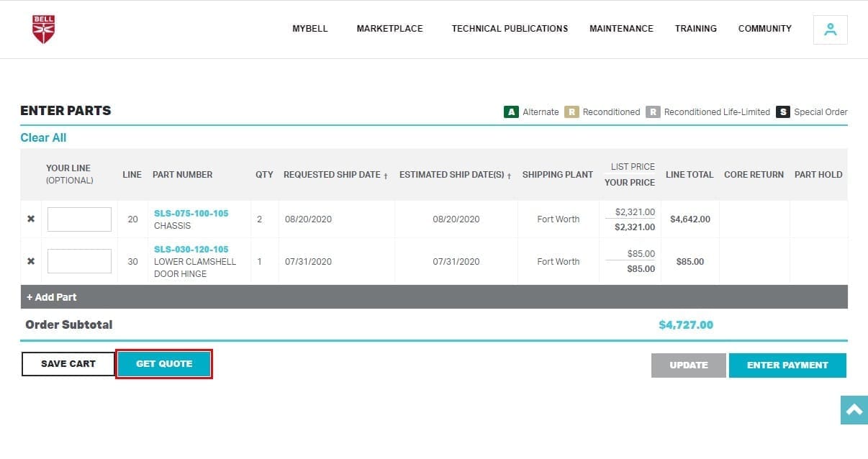
Task: Click the green Alternate legend icon
Action: [x=511, y=112]
